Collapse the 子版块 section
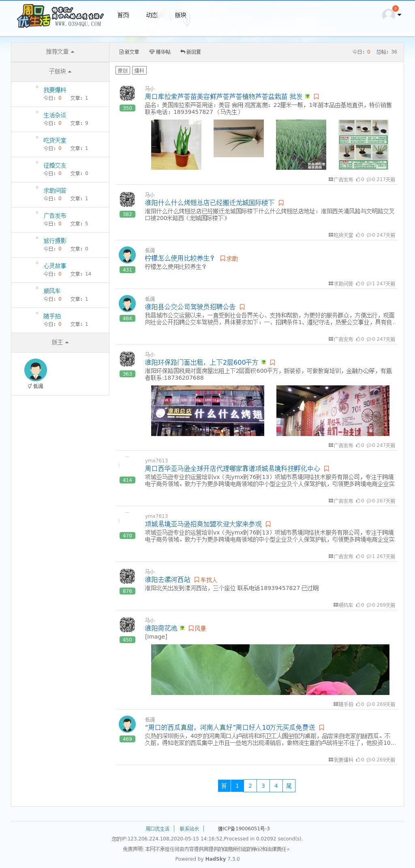 (x=60, y=72)
